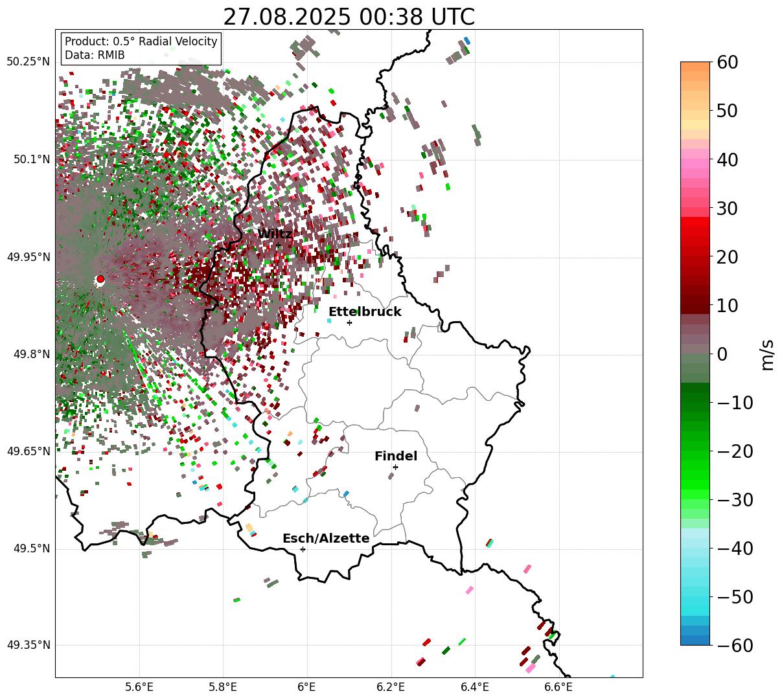The image size is (782, 700).
Task: Click the 10 colorbar tick label
Action: [728, 305]
